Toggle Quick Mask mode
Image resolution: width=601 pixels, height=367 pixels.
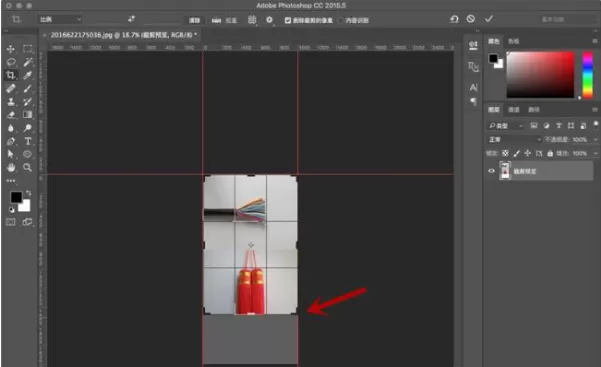tap(11, 222)
